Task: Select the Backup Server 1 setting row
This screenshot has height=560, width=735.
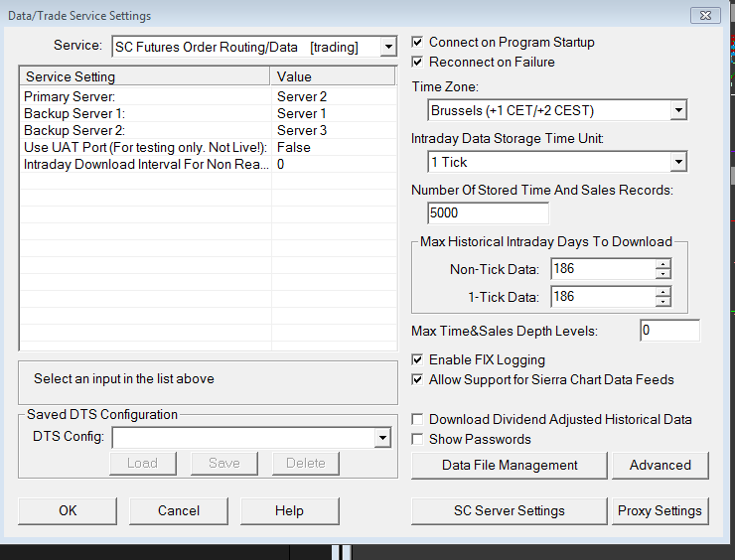Action: point(209,113)
